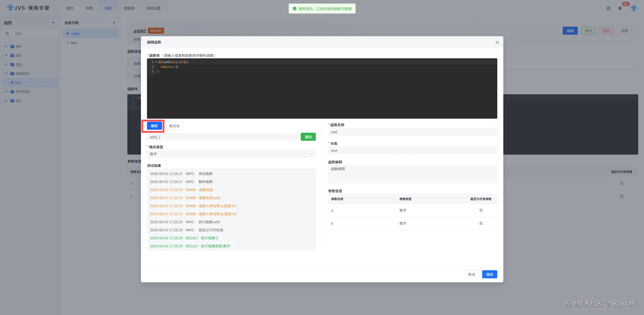Fold code at line 1 in editor

(x=156, y=62)
